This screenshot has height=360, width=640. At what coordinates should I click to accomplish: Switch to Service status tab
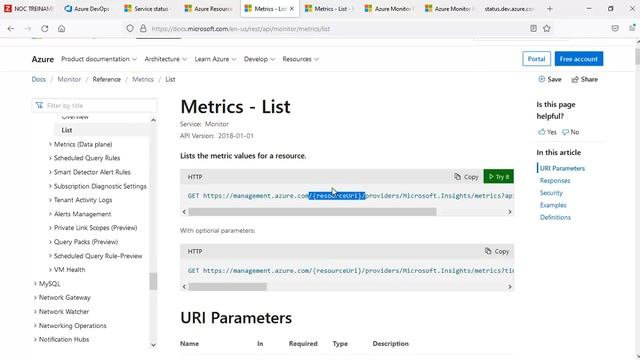[147, 9]
